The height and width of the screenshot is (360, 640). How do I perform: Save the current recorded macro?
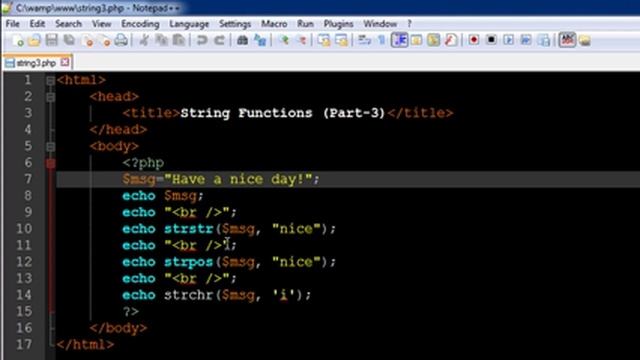click(544, 40)
